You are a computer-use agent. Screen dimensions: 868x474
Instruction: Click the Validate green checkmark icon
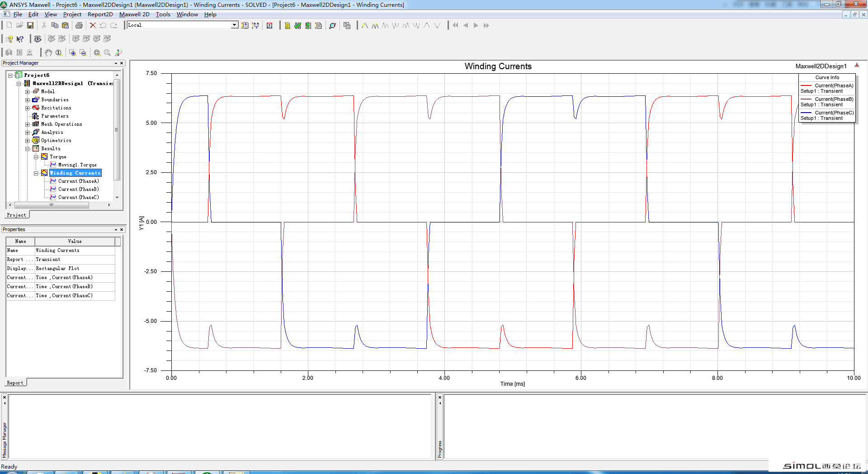point(297,25)
